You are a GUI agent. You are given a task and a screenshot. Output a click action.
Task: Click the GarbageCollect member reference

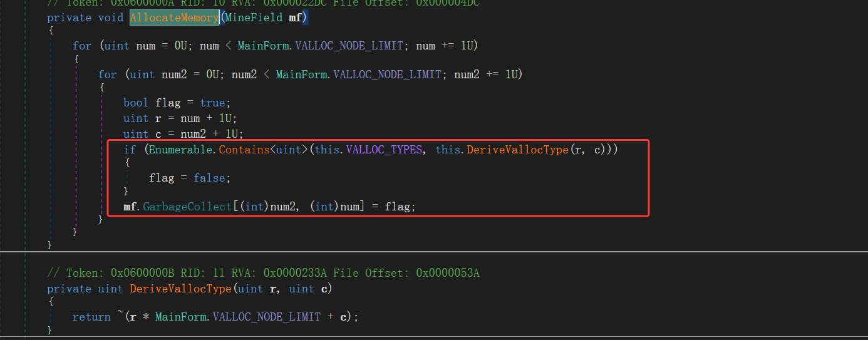click(x=187, y=206)
